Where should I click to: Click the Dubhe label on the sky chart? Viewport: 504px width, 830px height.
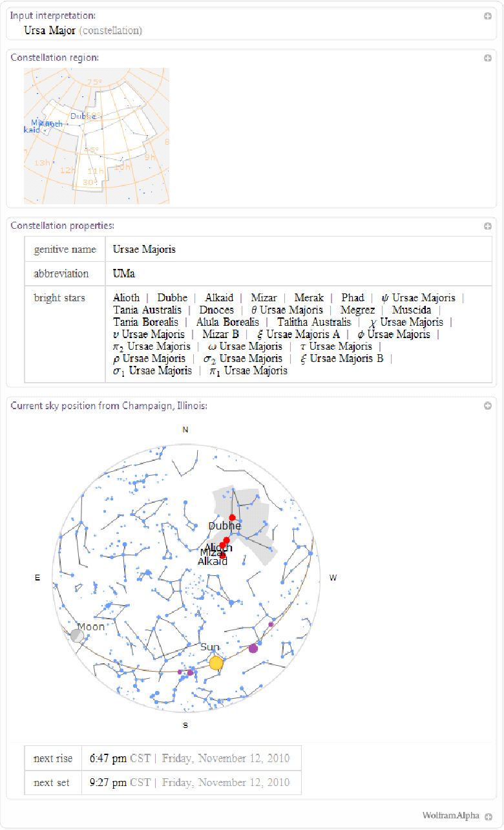click(224, 526)
